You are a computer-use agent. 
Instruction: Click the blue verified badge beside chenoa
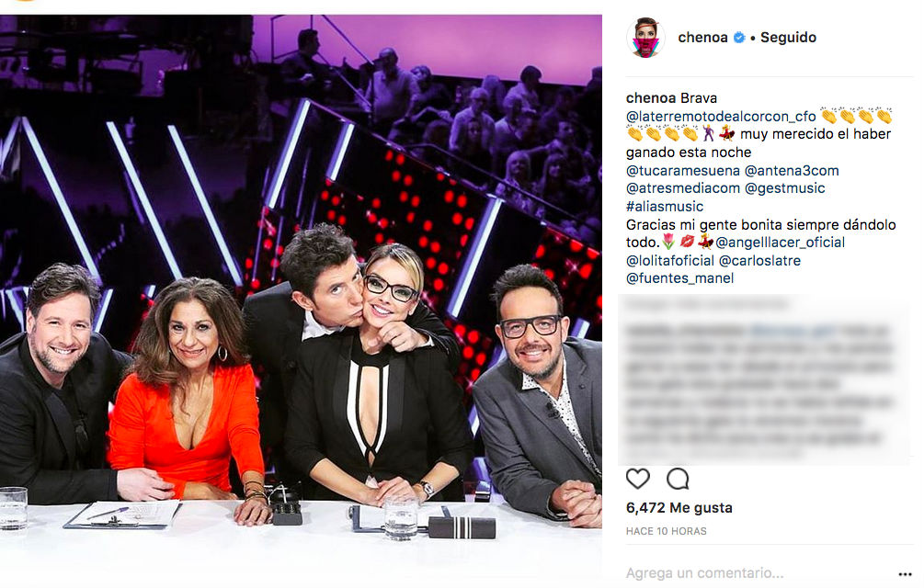coord(739,38)
